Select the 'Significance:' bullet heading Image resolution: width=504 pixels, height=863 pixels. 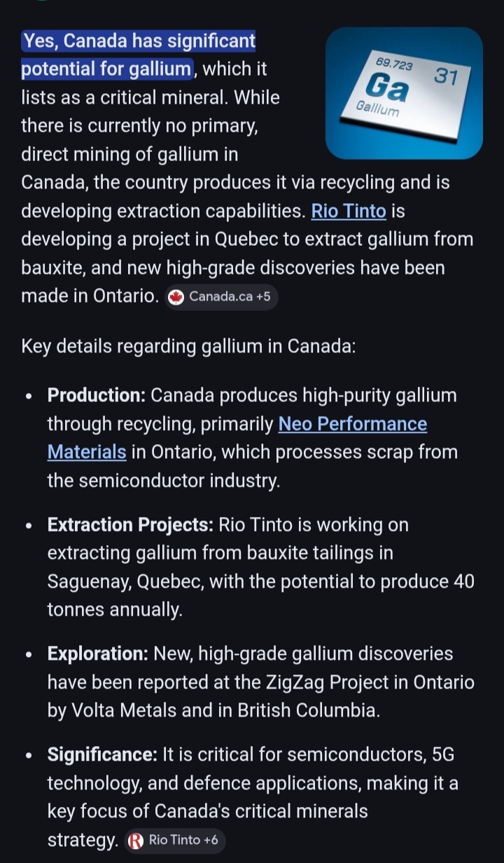pos(102,755)
